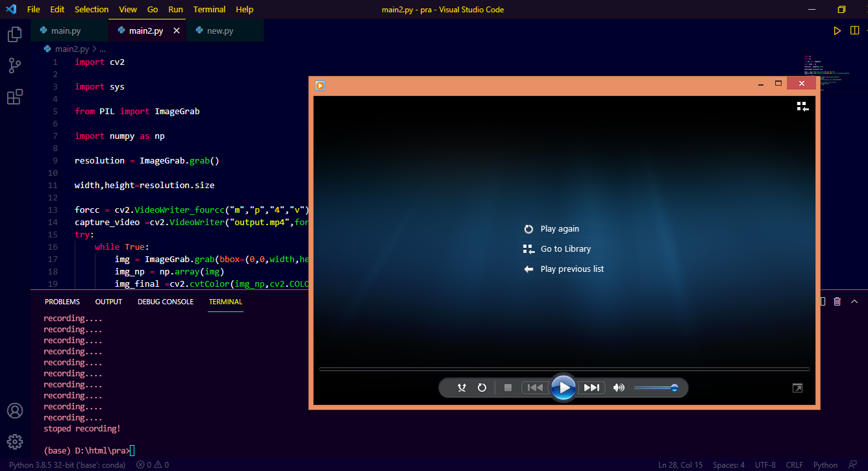The height and width of the screenshot is (471, 868).
Task: Open the Accounts icon in the activity bar
Action: (14, 411)
